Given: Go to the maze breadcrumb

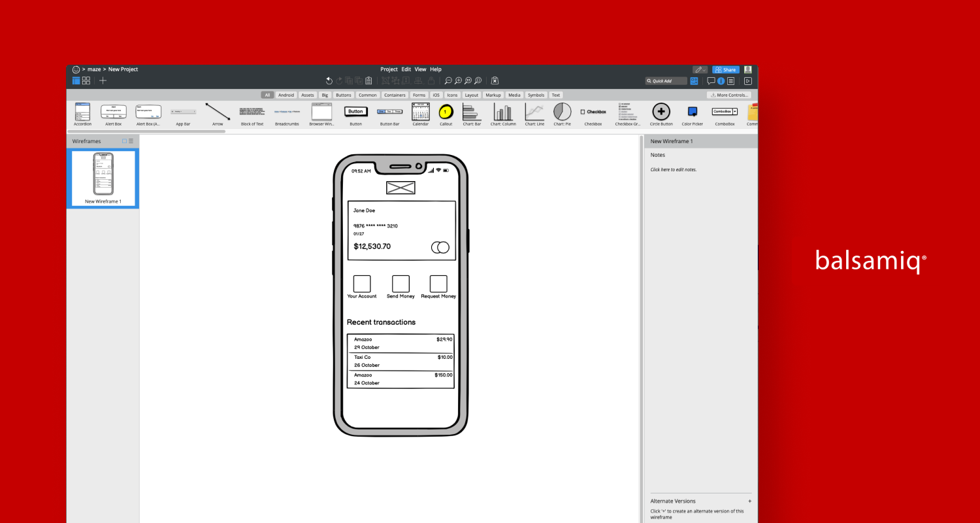Looking at the screenshot, I should (x=94, y=69).
